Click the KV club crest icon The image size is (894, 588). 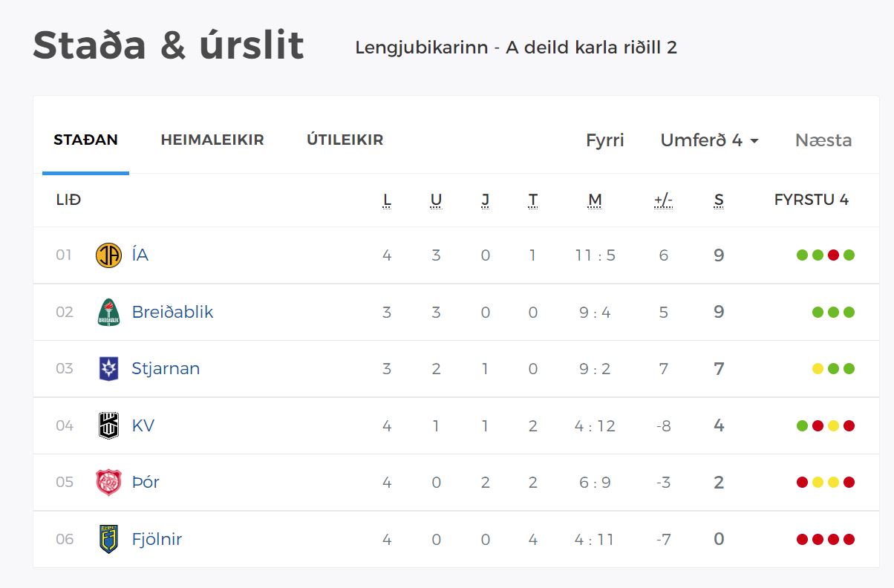[x=108, y=425]
